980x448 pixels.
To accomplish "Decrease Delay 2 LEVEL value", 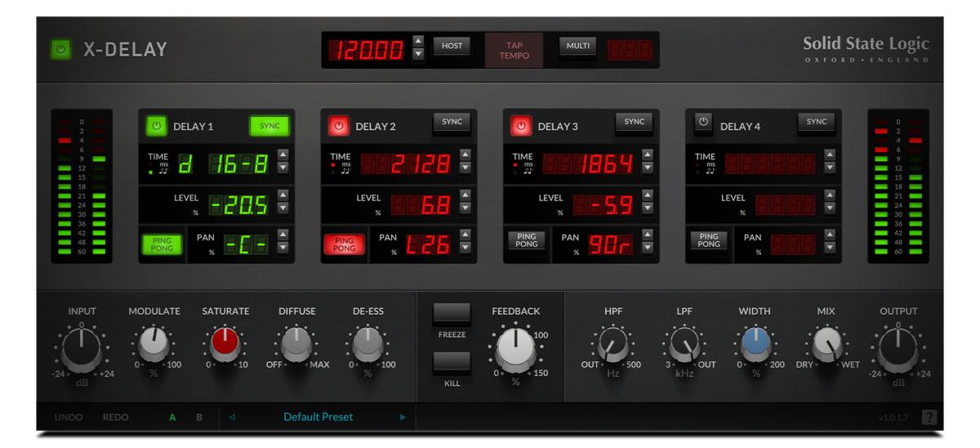I will [465, 208].
